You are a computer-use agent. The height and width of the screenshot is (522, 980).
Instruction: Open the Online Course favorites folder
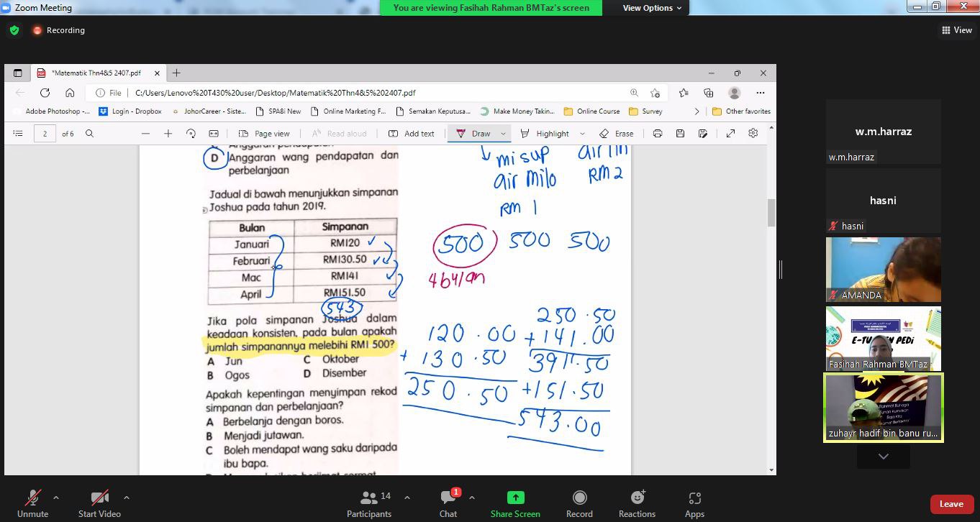[592, 111]
